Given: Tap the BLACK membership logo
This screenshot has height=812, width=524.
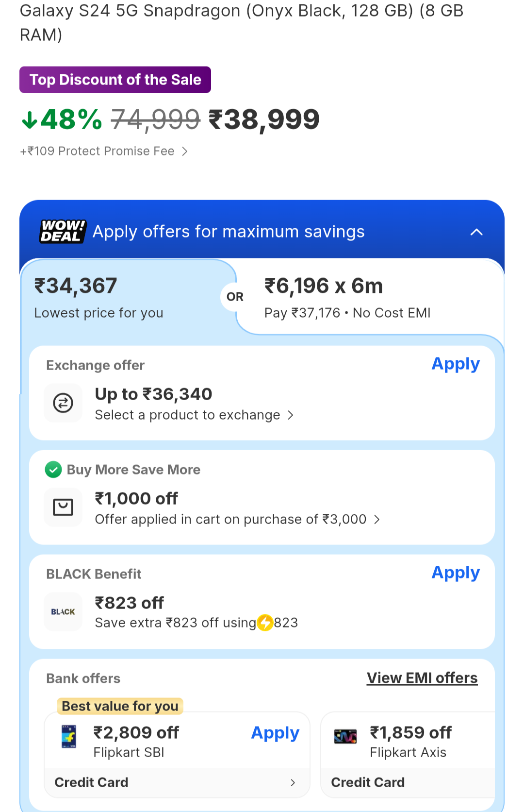Looking at the screenshot, I should click(63, 612).
